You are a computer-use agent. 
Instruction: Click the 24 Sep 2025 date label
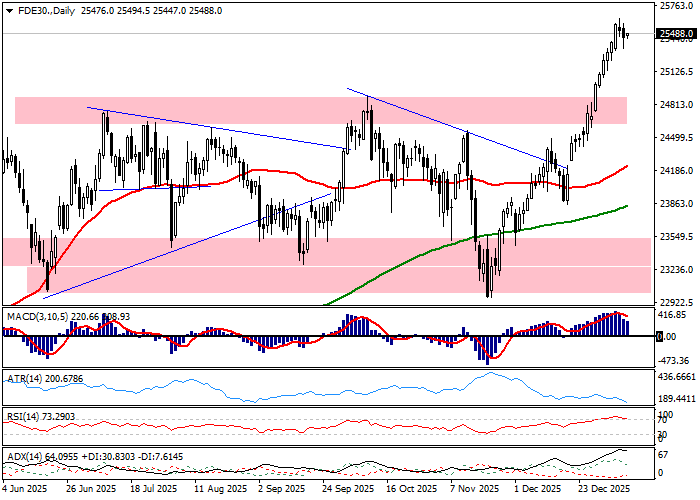350,490
